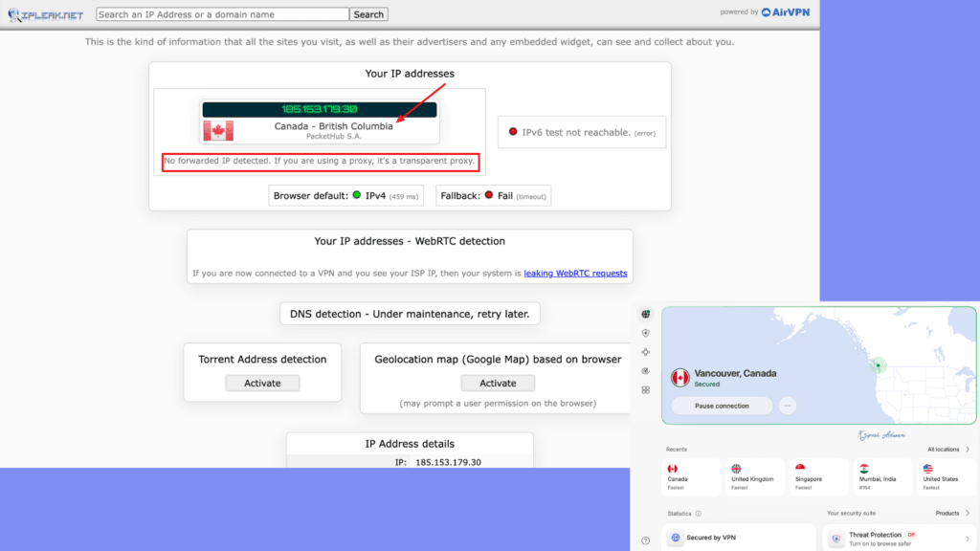This screenshot has height=551, width=980.
Task: Click the AirVPN logo link
Action: point(786,11)
